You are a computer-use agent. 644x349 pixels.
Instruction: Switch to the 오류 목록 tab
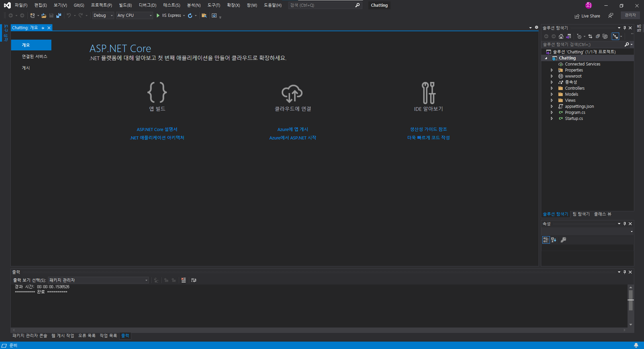(87, 336)
